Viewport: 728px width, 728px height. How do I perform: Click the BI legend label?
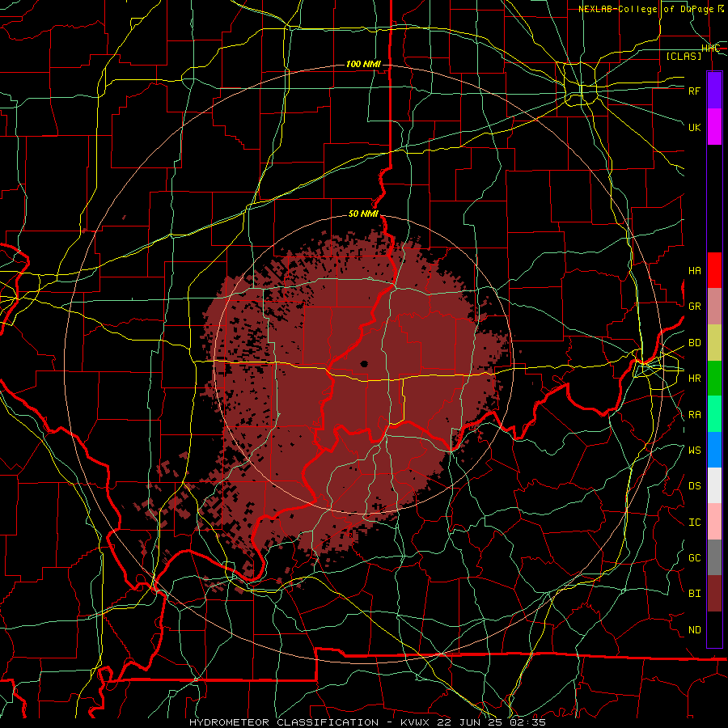pos(694,594)
